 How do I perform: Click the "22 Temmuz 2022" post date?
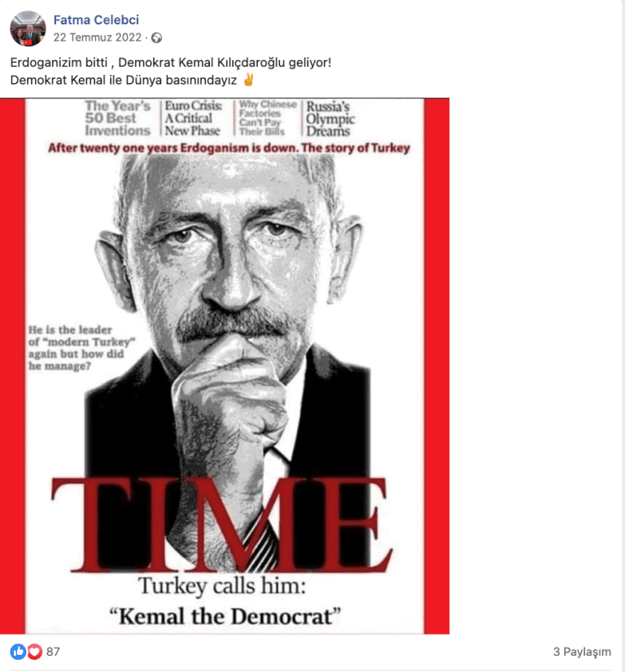[x=98, y=37]
